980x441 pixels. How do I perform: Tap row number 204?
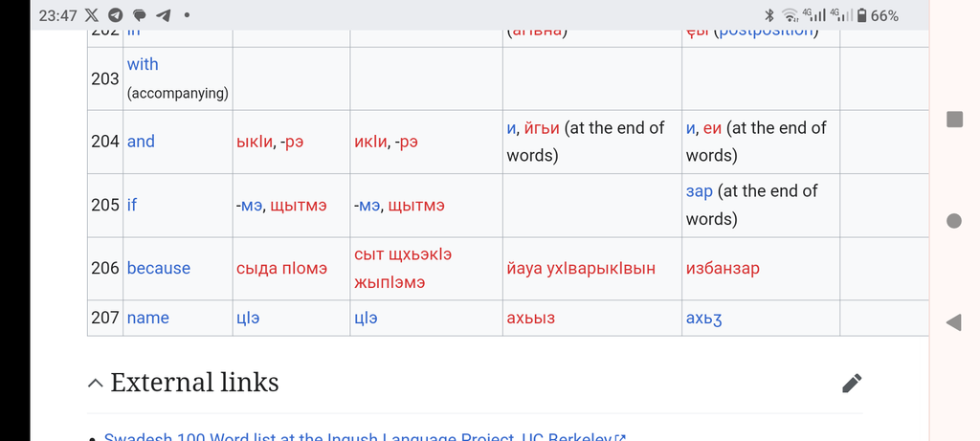[105, 142]
